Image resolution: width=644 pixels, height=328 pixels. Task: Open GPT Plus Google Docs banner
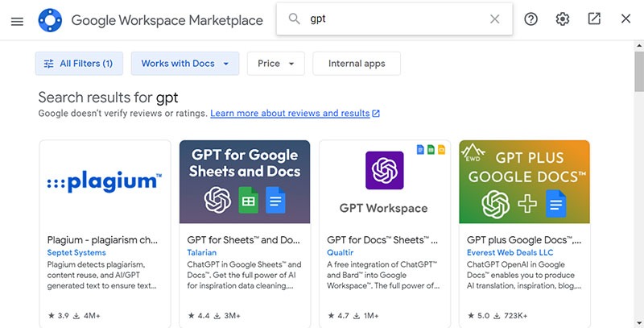coord(525,181)
